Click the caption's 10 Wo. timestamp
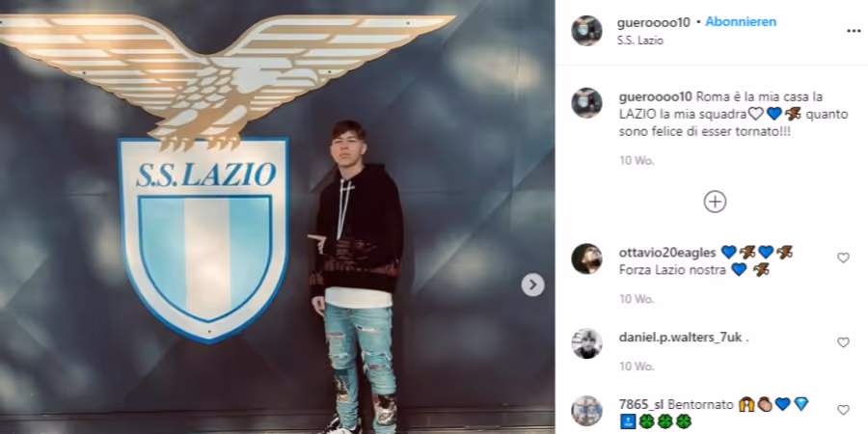868x434 pixels. [629, 160]
